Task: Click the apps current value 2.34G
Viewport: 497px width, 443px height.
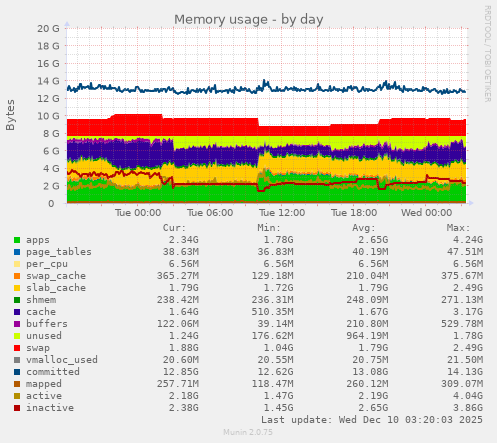Action: [184, 240]
